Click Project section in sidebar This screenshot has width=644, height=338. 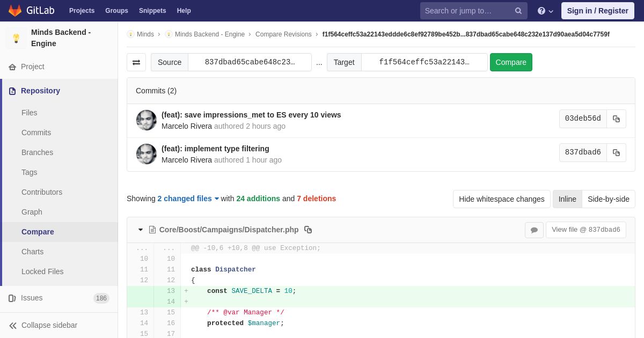[33, 67]
